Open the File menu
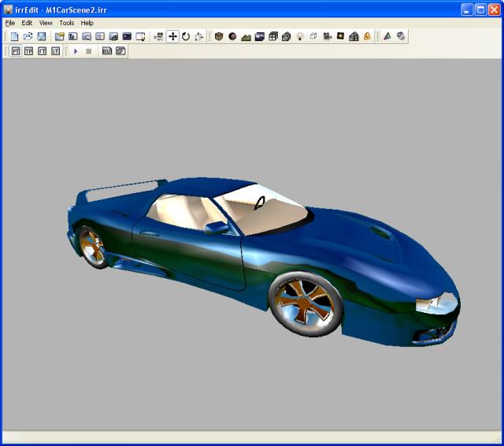Screen dimensions: 504x446 10,23
